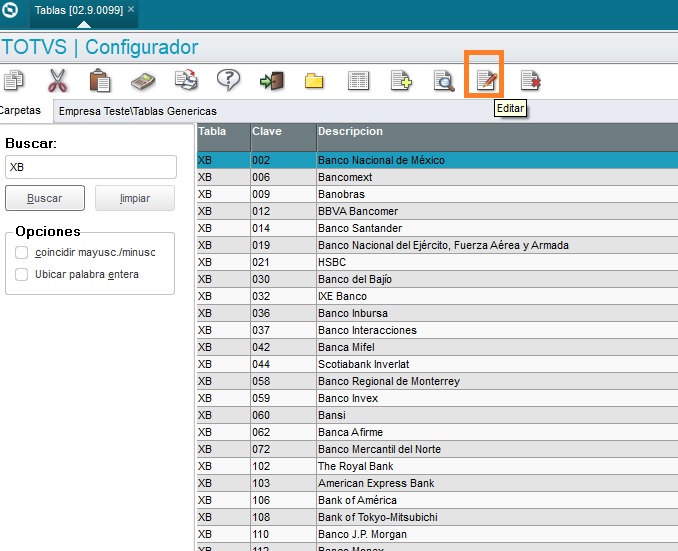Select the Scotiabank Inverlat row
Image resolution: width=678 pixels, height=551 pixels.
(x=438, y=364)
